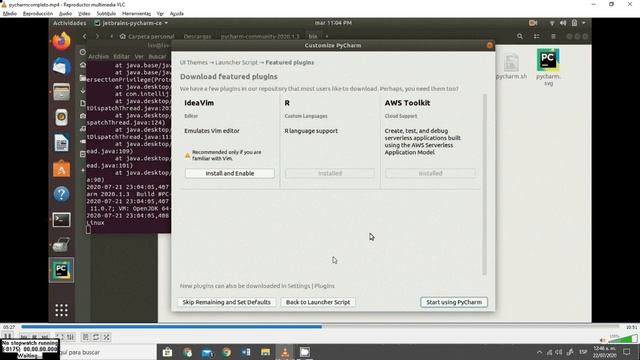This screenshot has width=640, height=360.
Task: Click network icon in Ubuntu top bar
Action: [552, 23]
